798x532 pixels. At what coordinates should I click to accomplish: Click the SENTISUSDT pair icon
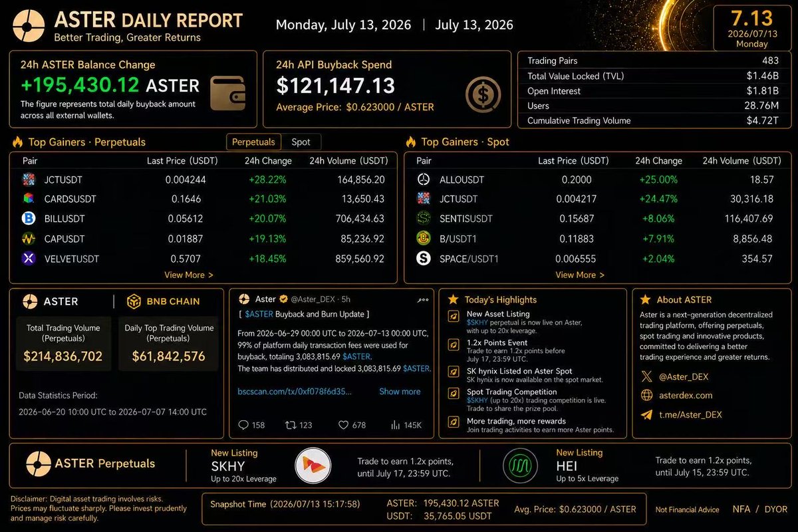point(423,218)
